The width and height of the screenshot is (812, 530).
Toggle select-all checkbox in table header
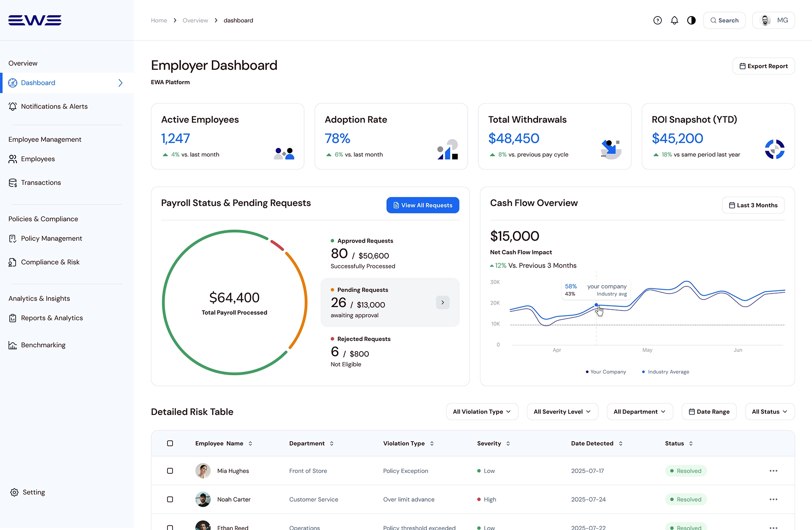pyautogui.click(x=170, y=443)
